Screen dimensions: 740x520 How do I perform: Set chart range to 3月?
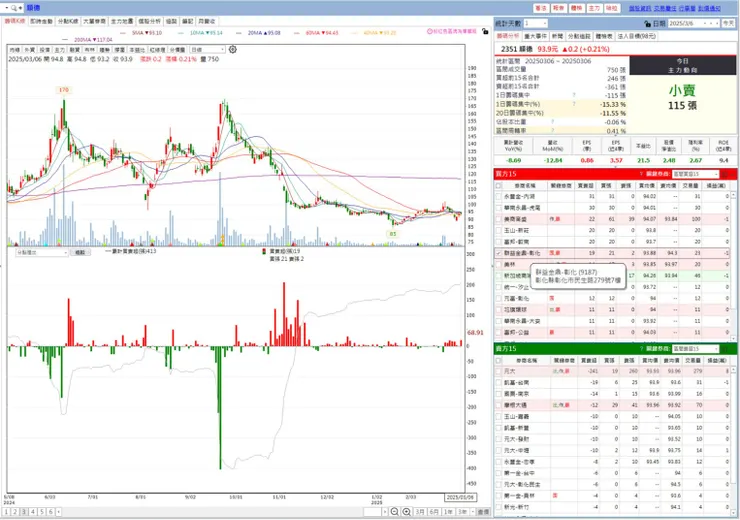pyautogui.click(x=420, y=512)
